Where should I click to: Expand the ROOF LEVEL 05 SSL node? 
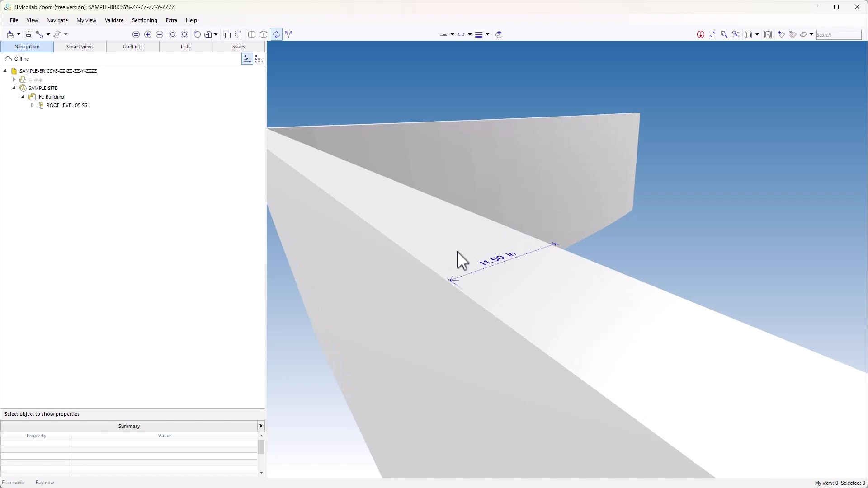[32, 105]
